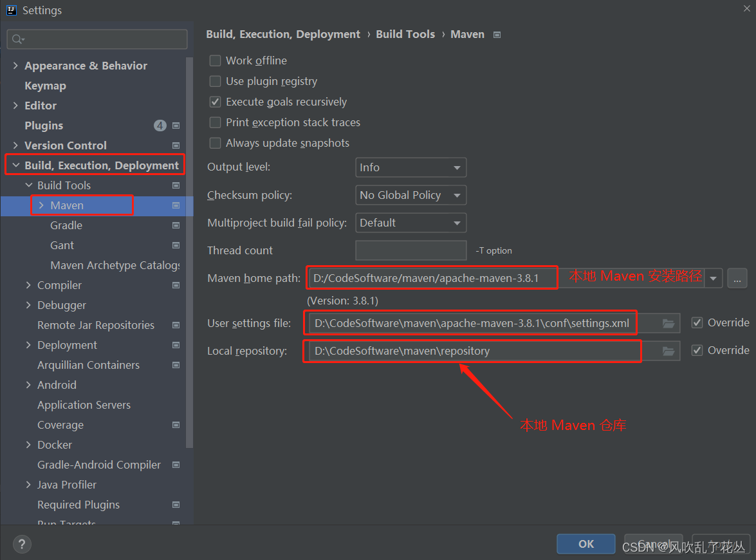Toggle Override for User settings file
The image size is (756, 560).
pos(697,322)
